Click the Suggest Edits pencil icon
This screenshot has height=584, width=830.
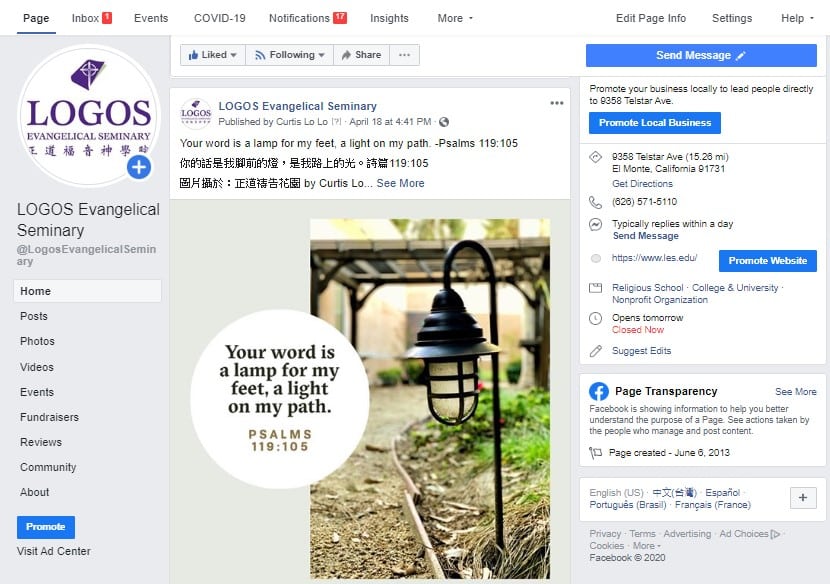coord(596,351)
